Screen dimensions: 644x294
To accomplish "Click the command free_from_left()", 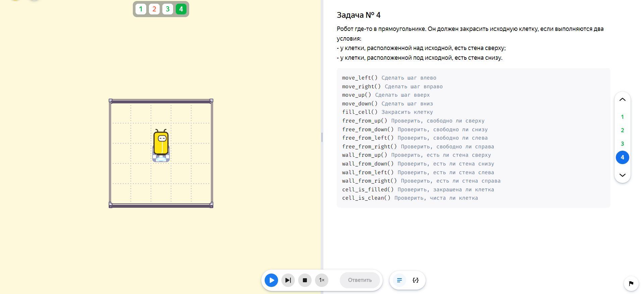I will [x=368, y=138].
